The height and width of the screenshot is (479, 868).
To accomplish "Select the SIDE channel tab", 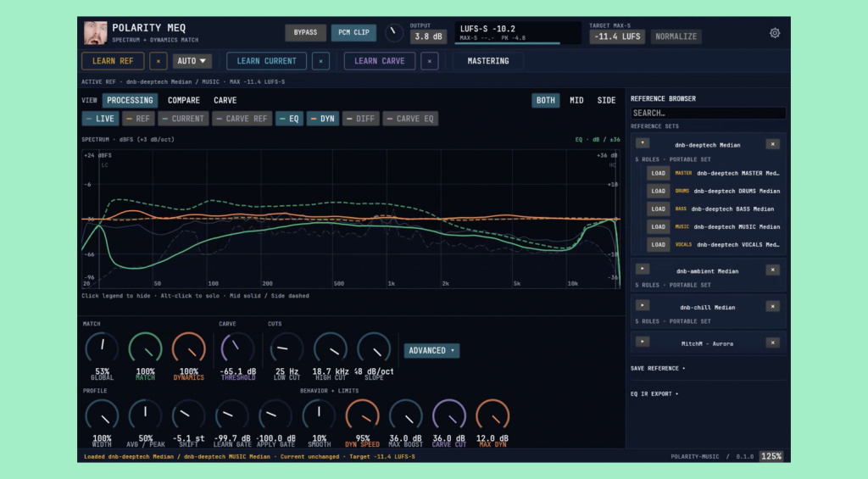I will (x=606, y=100).
